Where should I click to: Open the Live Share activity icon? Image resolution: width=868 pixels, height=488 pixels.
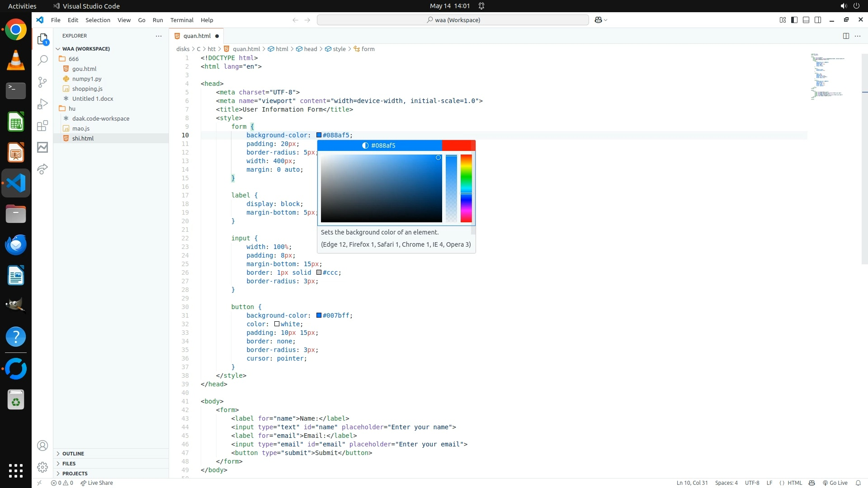(x=42, y=169)
